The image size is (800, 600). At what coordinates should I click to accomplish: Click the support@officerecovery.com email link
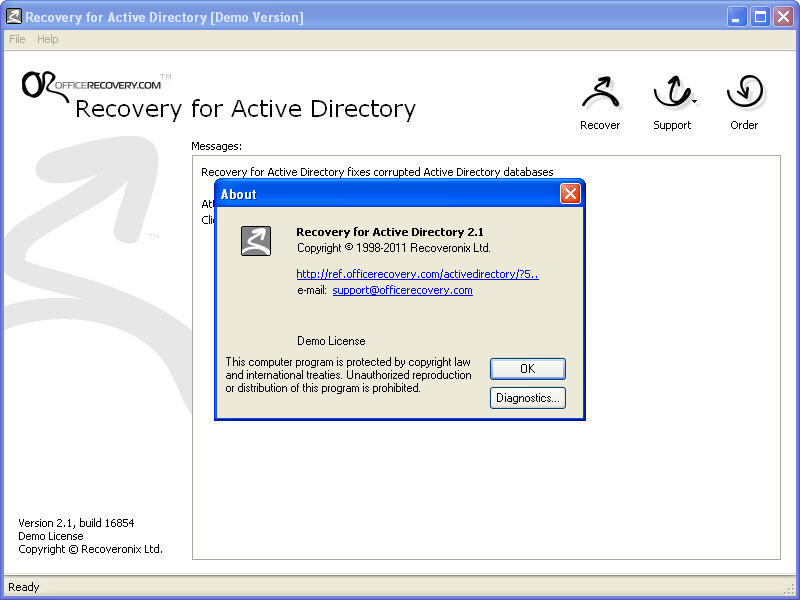403,290
